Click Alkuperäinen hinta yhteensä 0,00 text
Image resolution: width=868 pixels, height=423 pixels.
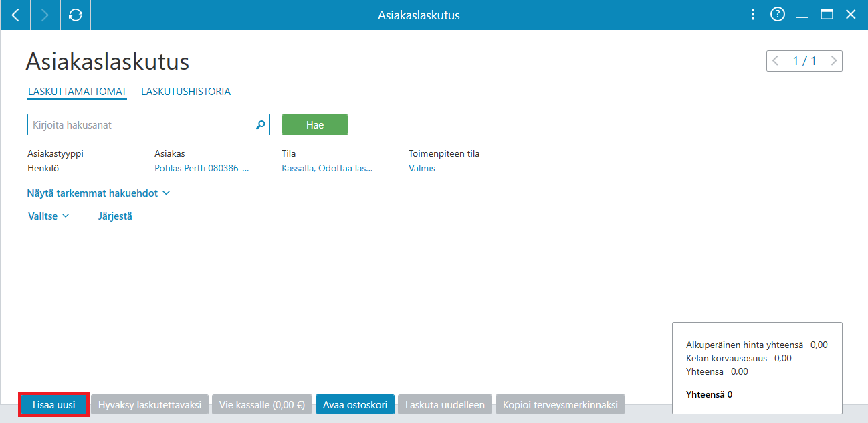pos(757,345)
